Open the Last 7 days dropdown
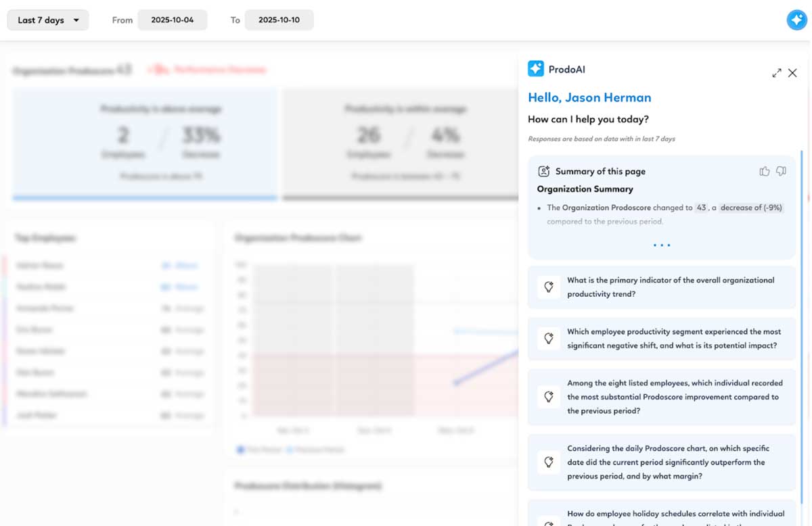 coord(48,20)
